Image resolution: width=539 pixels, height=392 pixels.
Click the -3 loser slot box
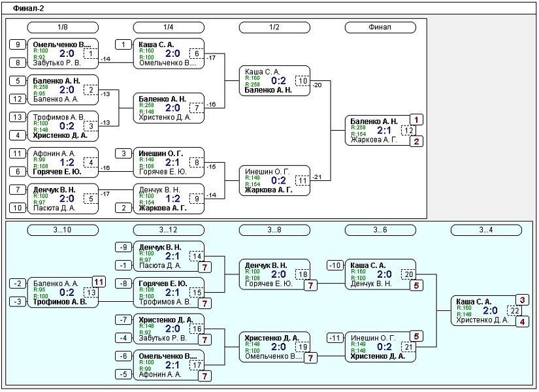18,302
